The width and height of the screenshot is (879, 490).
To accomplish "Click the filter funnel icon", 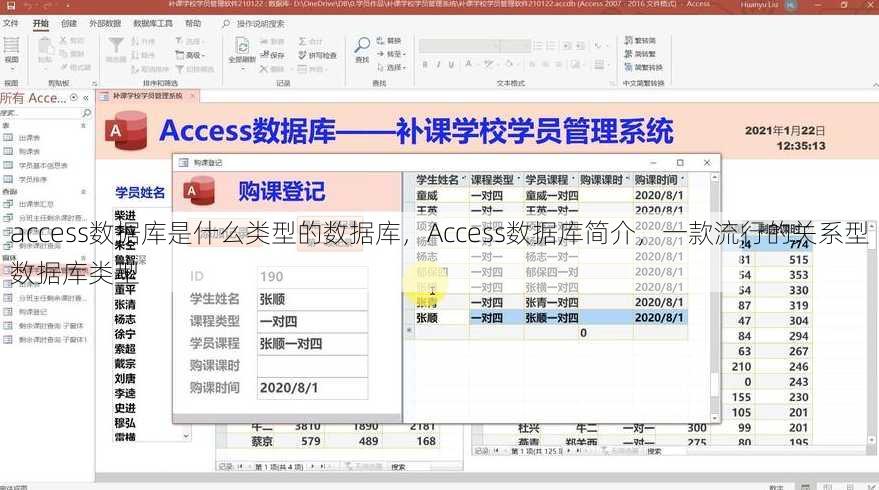I will [116, 46].
